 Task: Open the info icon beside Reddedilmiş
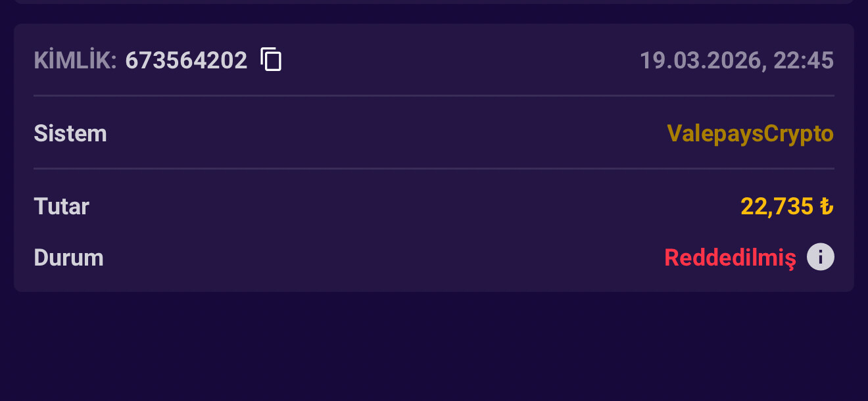(821, 256)
